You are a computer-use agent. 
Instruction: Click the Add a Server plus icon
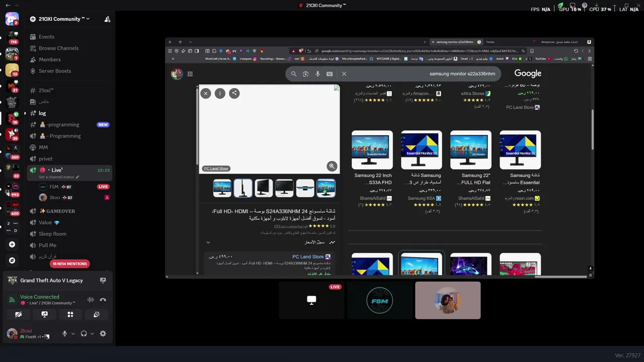coord(12,244)
